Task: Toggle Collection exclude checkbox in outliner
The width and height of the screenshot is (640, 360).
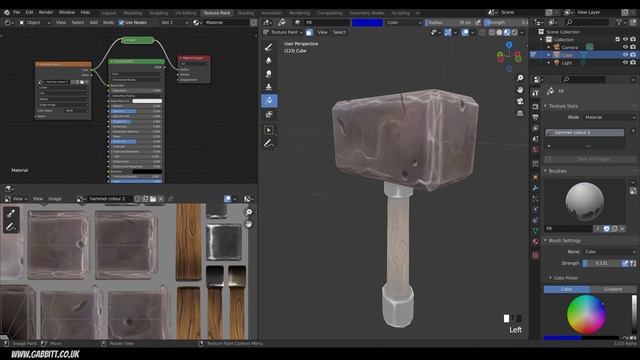Action: coord(618,40)
